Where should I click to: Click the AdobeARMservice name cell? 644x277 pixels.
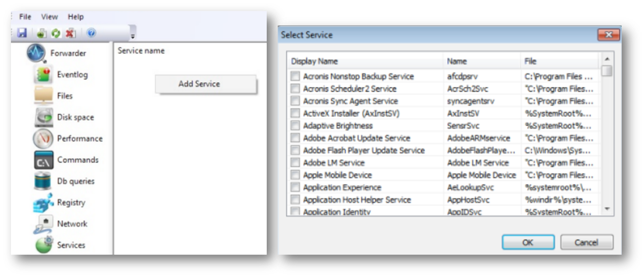479,138
